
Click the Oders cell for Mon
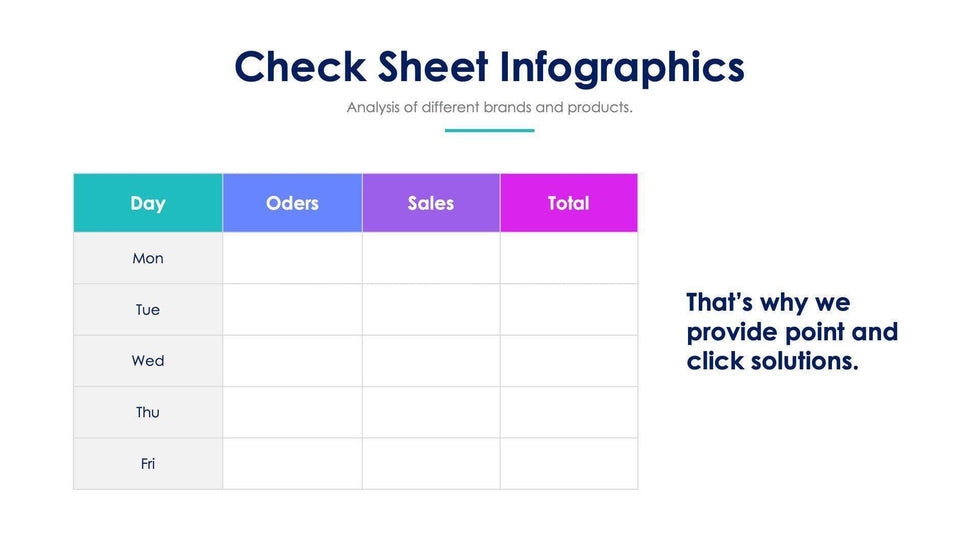[x=292, y=258]
